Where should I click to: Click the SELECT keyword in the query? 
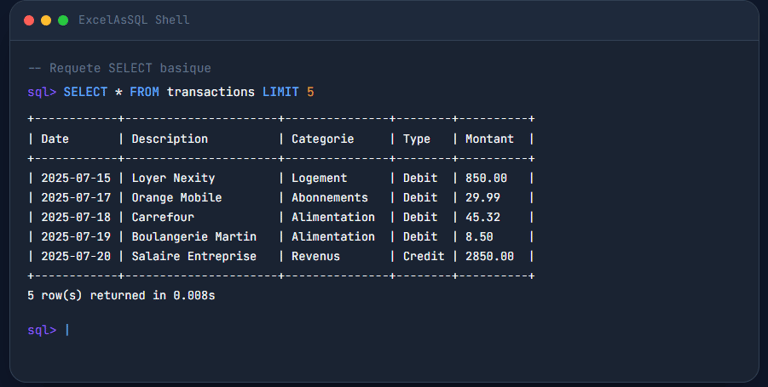(85, 92)
